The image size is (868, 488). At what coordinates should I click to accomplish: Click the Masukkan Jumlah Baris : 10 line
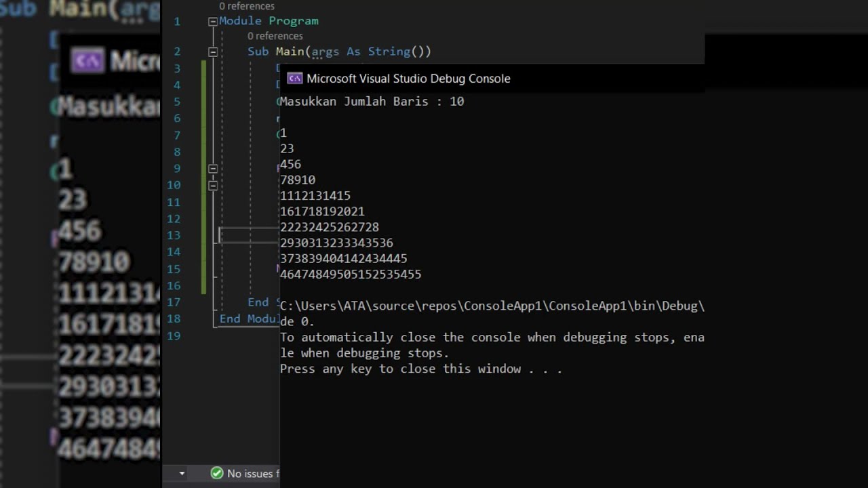click(x=372, y=102)
